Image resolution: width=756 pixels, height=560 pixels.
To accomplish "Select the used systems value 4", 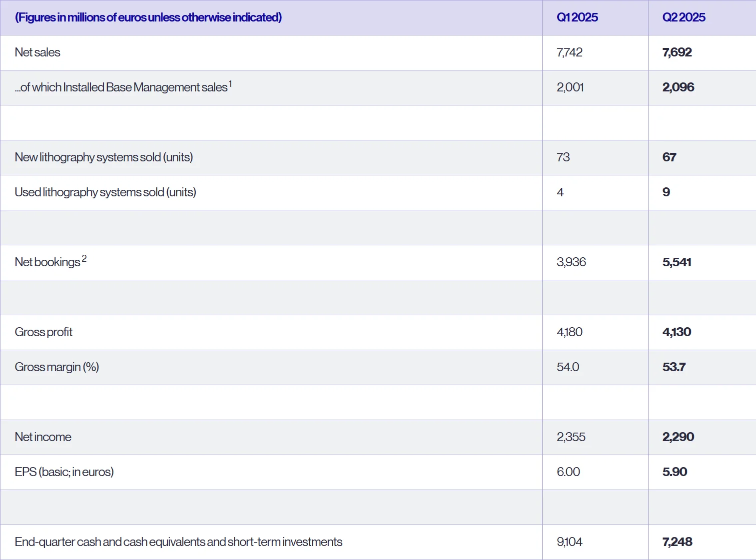I will click(560, 192).
